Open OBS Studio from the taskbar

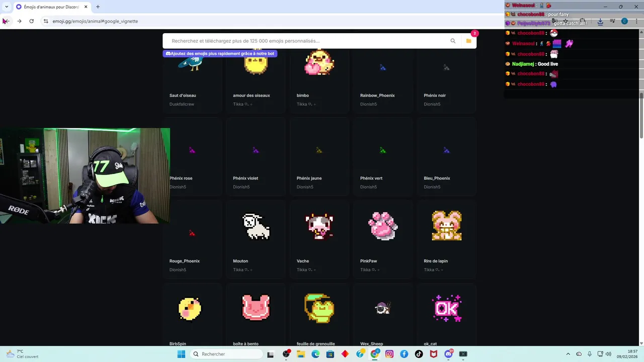pos(286,354)
